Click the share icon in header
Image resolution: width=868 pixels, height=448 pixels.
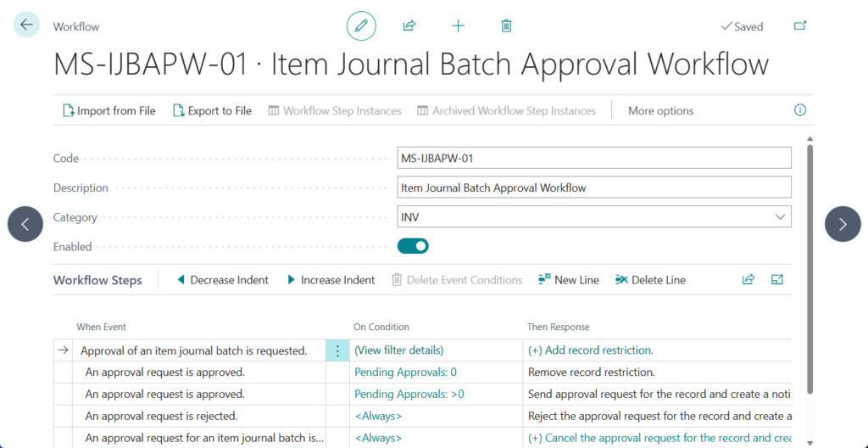point(409,26)
